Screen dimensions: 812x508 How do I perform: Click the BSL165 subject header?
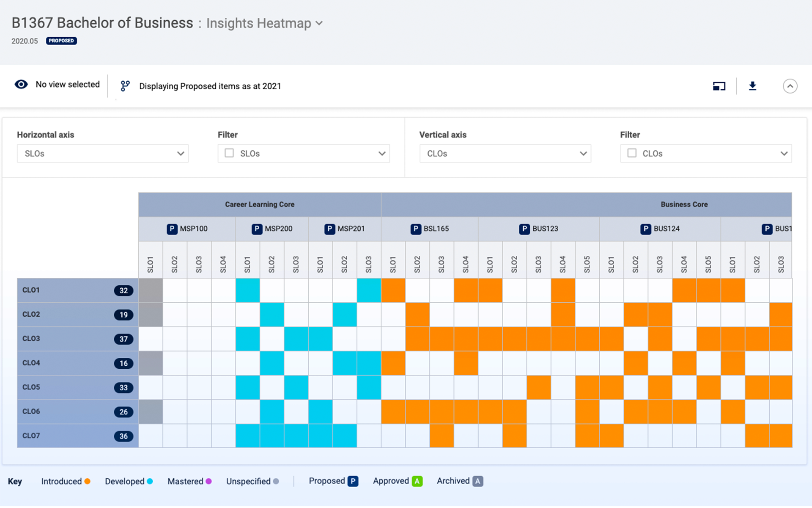tap(430, 229)
